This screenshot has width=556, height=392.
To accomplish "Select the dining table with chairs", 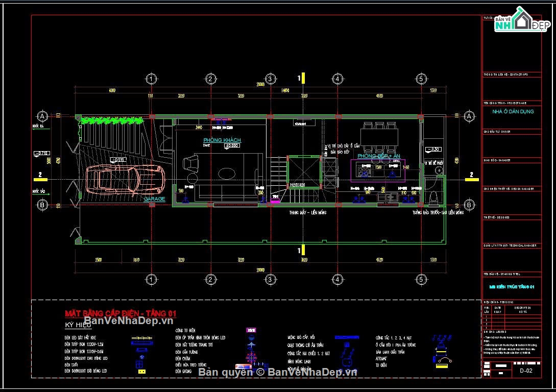I will point(379,137).
